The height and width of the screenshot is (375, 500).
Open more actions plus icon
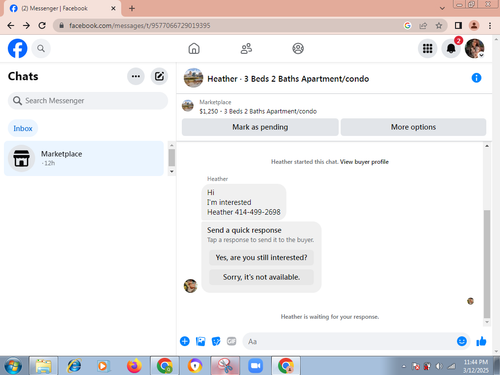pos(185,341)
